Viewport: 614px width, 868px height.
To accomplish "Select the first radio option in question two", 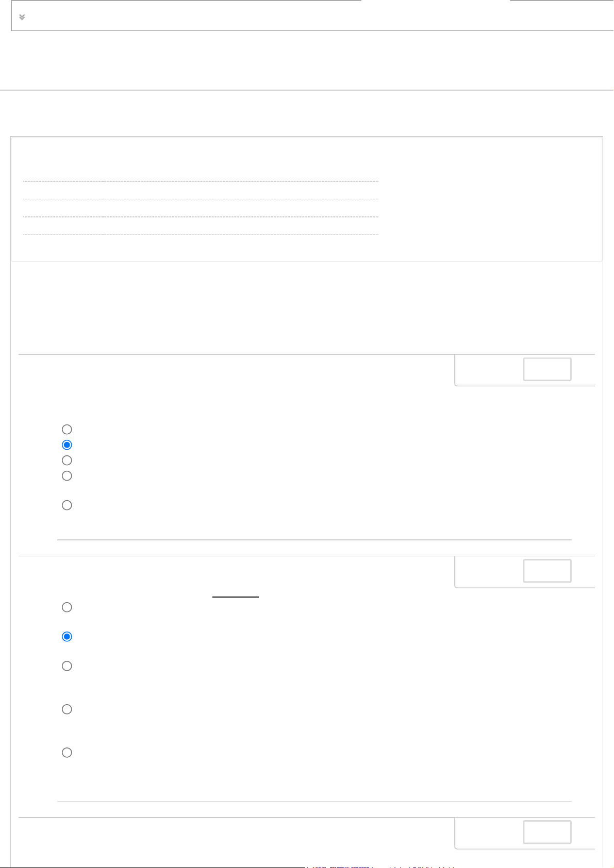I will point(67,607).
